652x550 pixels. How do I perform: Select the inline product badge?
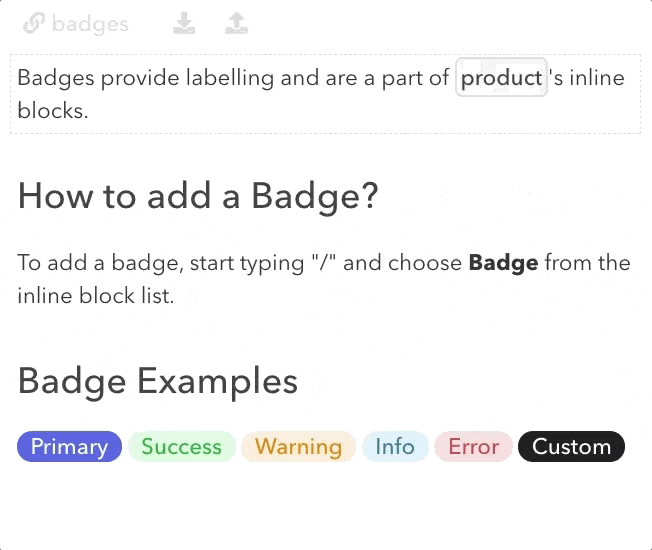(501, 78)
